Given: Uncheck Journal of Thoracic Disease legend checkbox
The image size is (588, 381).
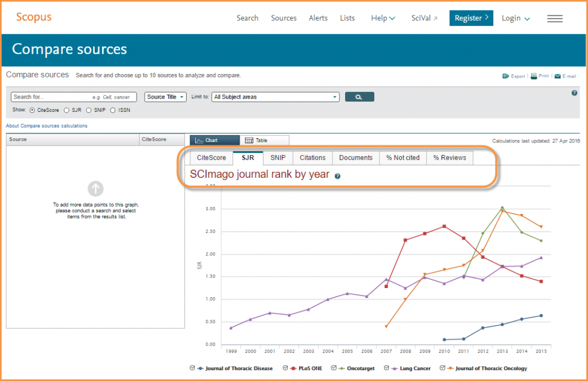Looking at the screenshot, I should [192, 368].
